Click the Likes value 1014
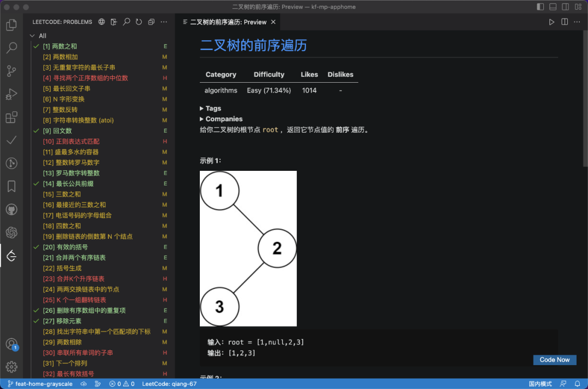Screen dimensions: 588x389 [x=309, y=90]
